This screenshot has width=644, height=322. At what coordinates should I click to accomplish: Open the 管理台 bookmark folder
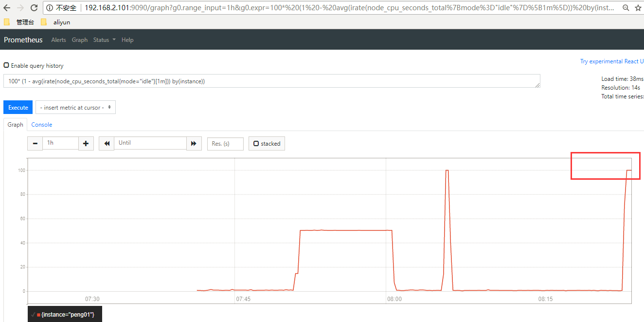[x=19, y=22]
